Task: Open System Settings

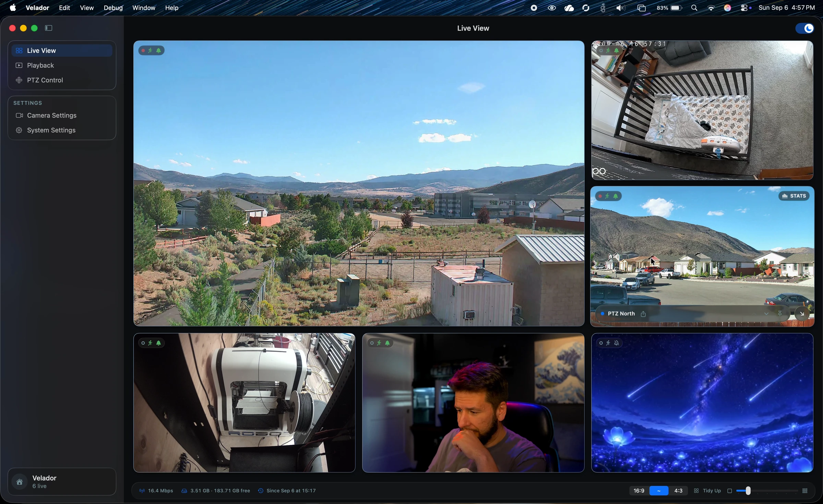Action: tap(62, 130)
